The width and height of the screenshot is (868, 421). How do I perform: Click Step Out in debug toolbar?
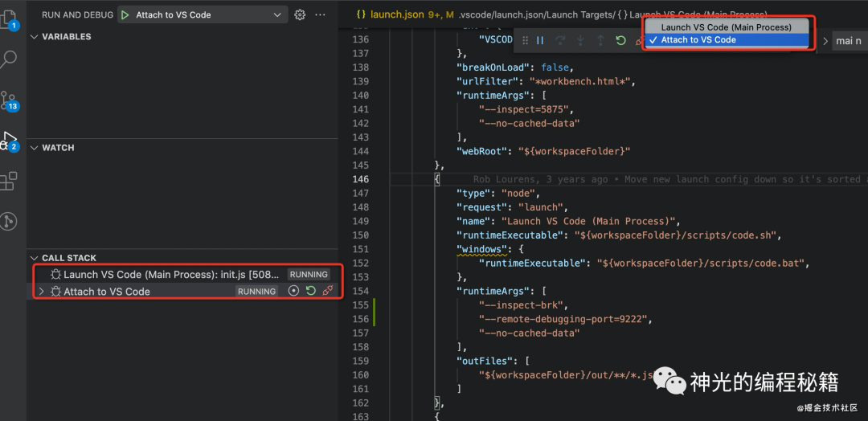pos(600,40)
